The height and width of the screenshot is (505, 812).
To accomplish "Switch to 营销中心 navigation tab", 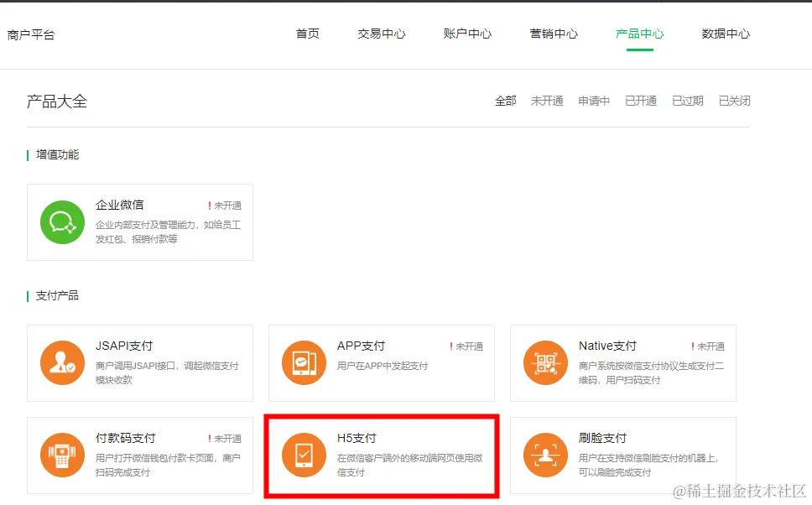I will click(554, 34).
